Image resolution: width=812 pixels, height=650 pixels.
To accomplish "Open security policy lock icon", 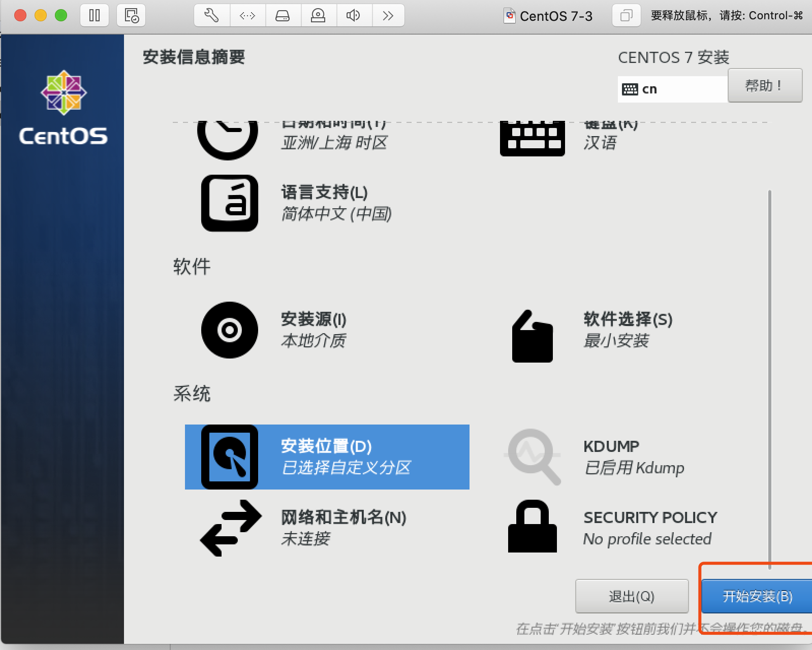I will (x=533, y=526).
